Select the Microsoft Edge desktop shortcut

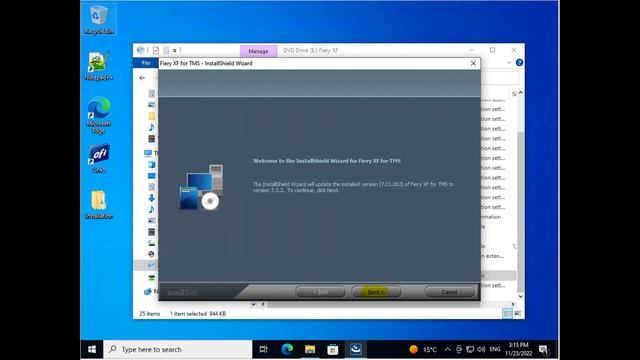click(x=99, y=116)
